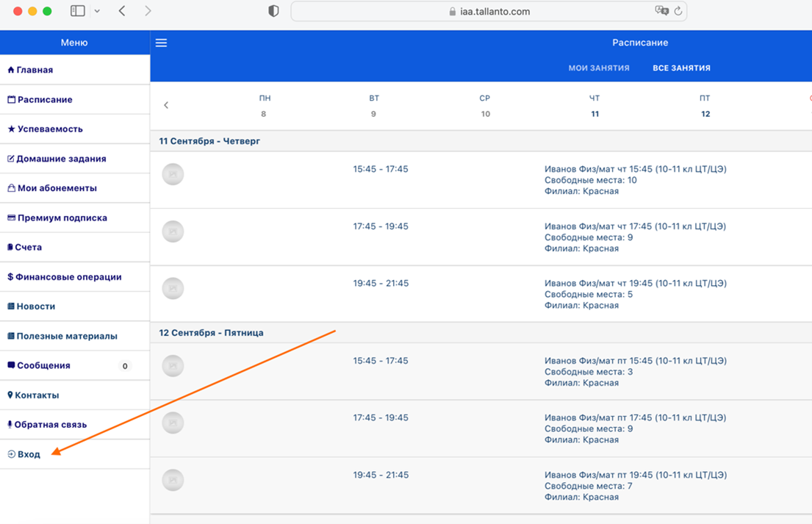
Task: Go to previous week with left chevron
Action: [166, 105]
